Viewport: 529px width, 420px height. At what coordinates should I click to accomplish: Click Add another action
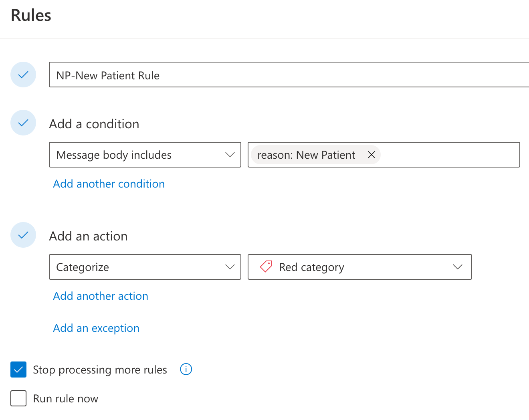pos(100,296)
